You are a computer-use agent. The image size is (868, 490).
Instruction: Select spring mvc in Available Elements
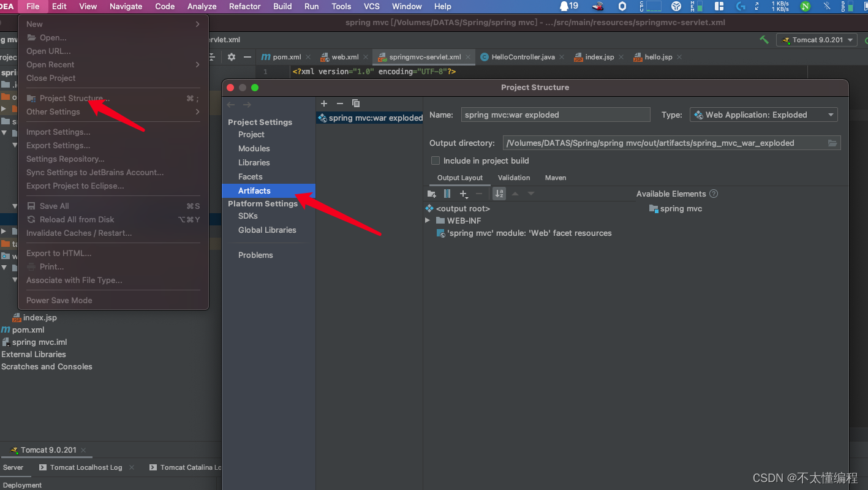[675, 208]
